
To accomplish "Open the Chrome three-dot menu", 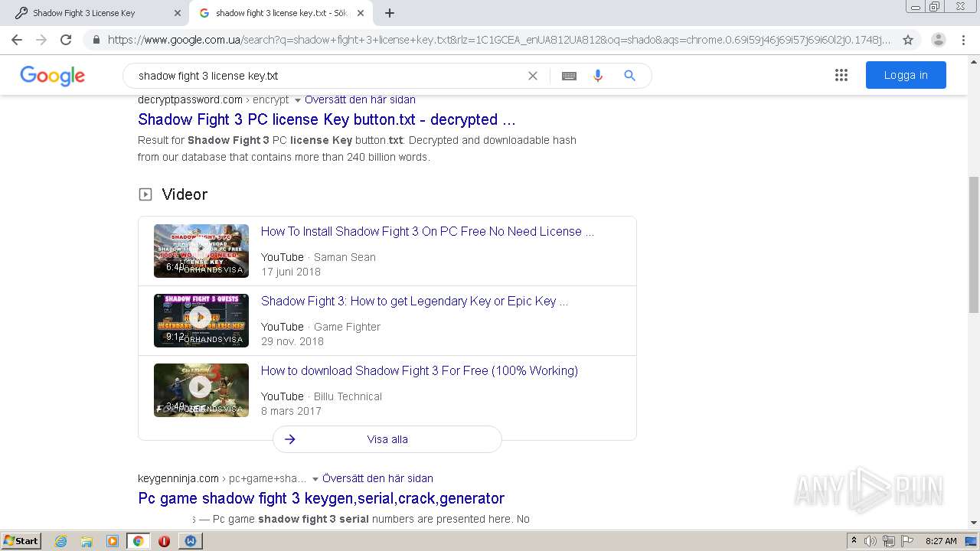I will 963,40.
